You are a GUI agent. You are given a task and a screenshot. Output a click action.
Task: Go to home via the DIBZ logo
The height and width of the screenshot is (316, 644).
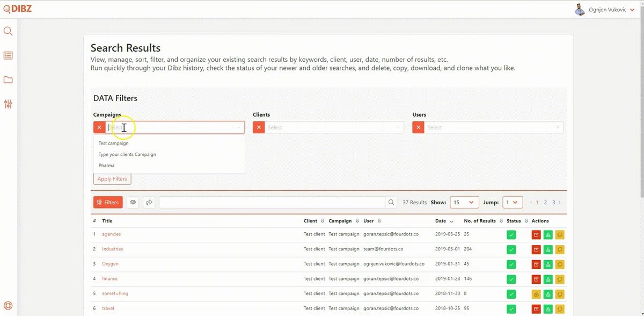pos(18,8)
